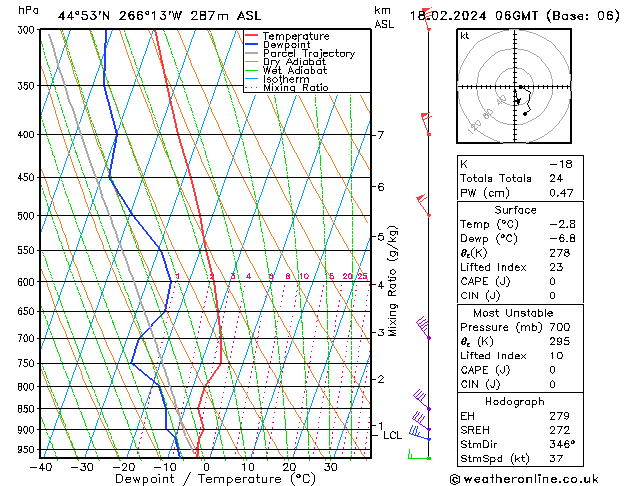
Task: Click the 850 hPa pressure label
Action: click(x=28, y=409)
